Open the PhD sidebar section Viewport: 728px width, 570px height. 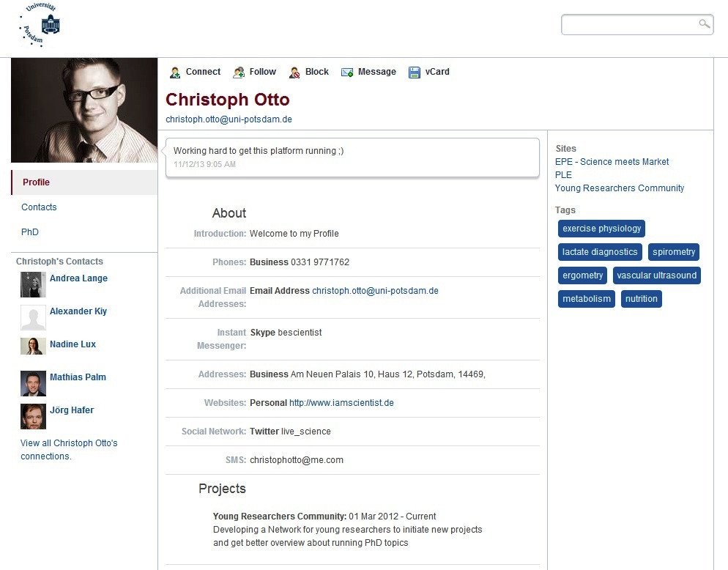tap(30, 232)
